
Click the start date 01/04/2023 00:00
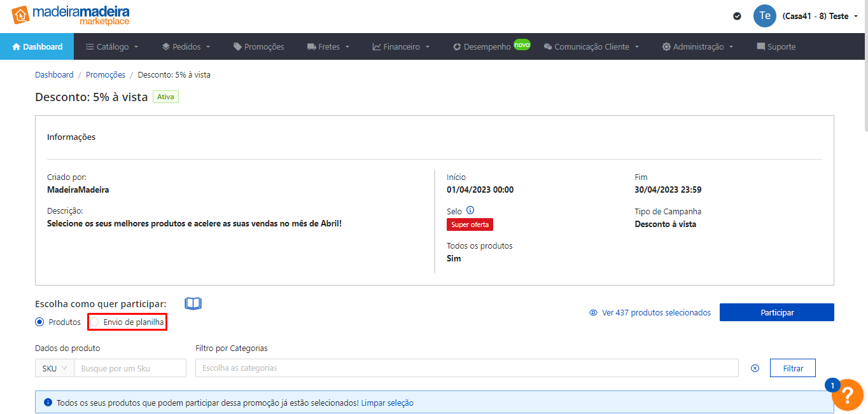tap(480, 190)
